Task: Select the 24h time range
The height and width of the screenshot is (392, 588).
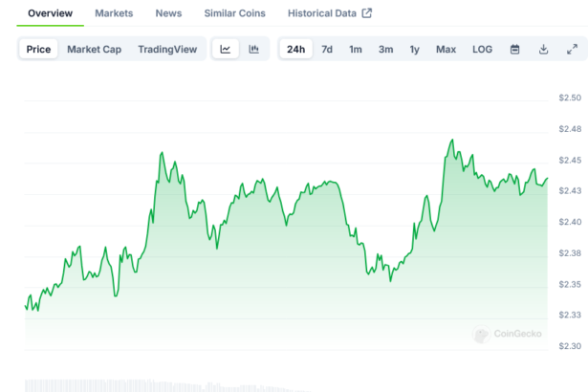Action: (x=296, y=50)
